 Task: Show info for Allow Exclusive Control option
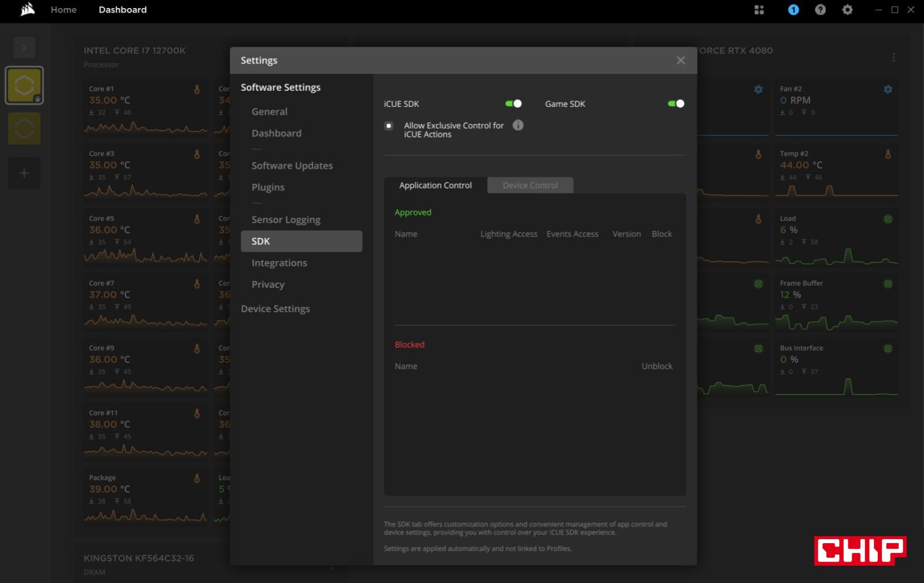click(518, 125)
